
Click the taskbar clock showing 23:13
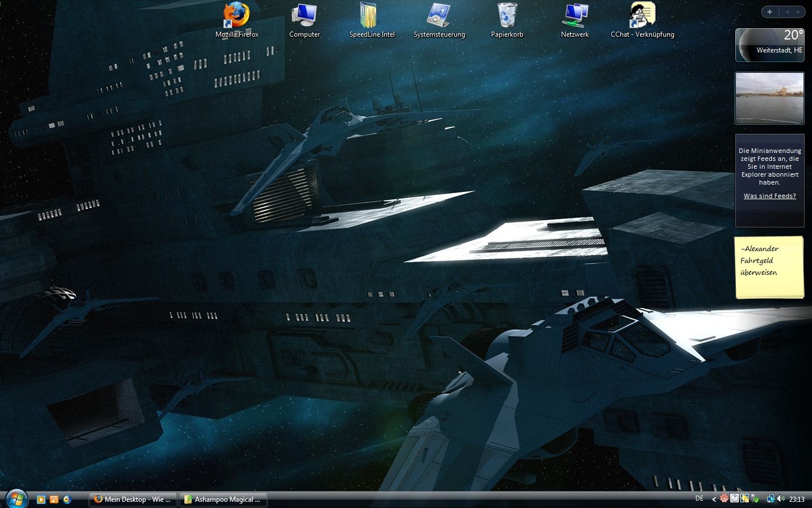tap(797, 499)
